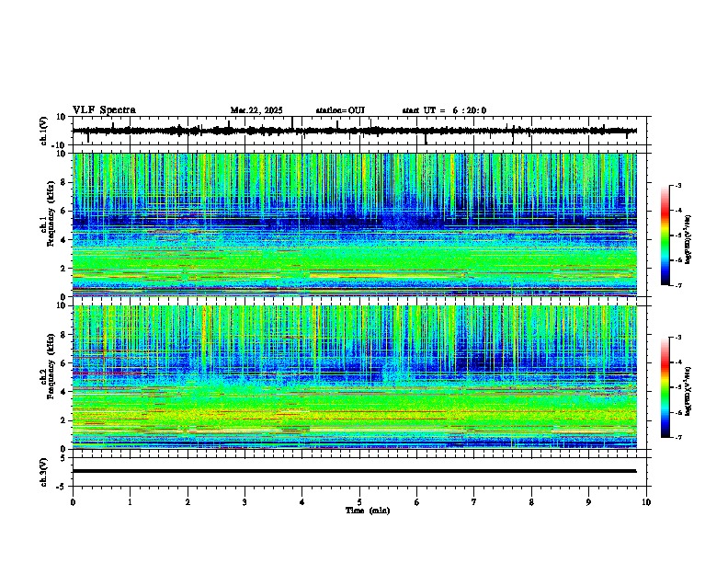Click time axis tick label "6"
This screenshot has height=563, width=728.
point(416,502)
